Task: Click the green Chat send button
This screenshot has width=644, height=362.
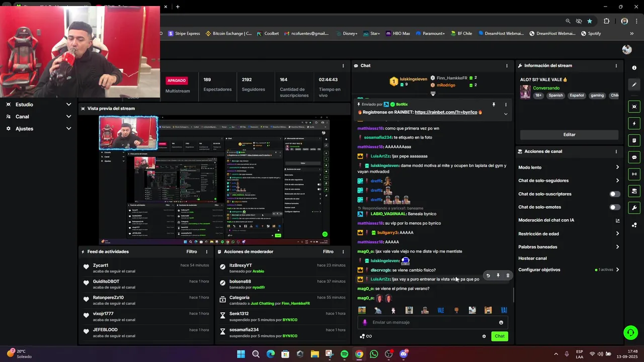Action: 500,336
